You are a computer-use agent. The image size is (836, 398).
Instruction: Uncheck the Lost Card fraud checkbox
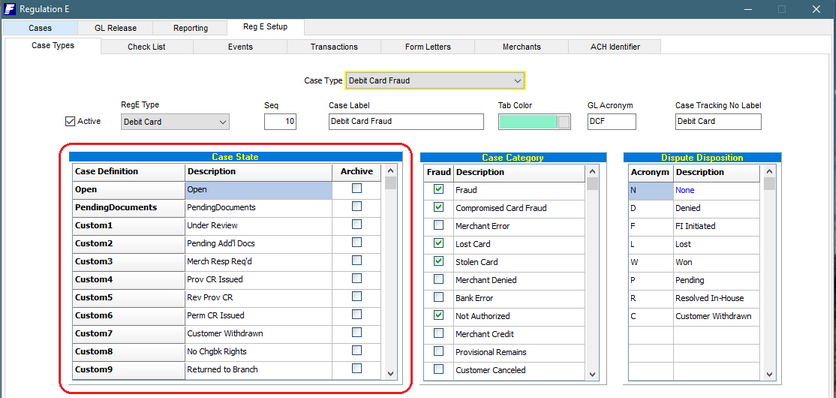click(438, 243)
